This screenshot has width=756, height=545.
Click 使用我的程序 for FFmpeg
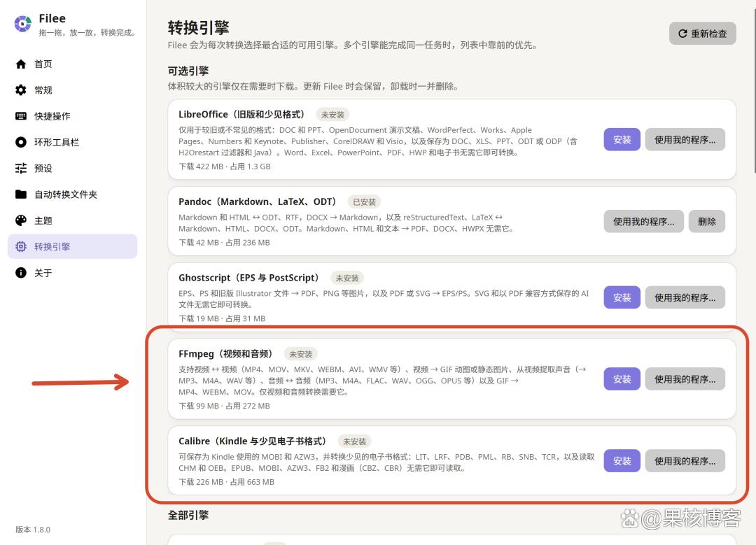pyautogui.click(x=685, y=379)
